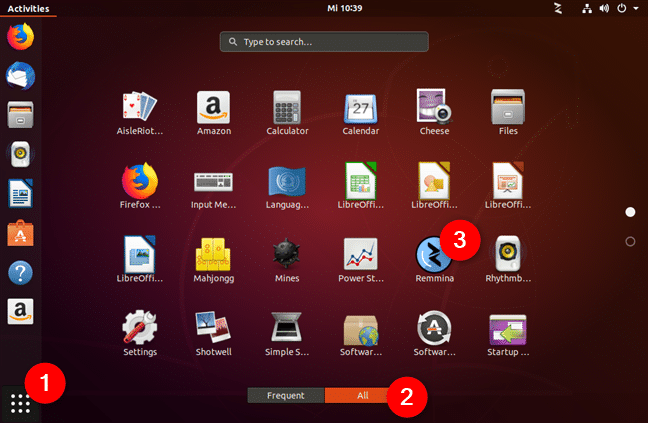
Task: Open the Settings app
Action: tap(140, 334)
